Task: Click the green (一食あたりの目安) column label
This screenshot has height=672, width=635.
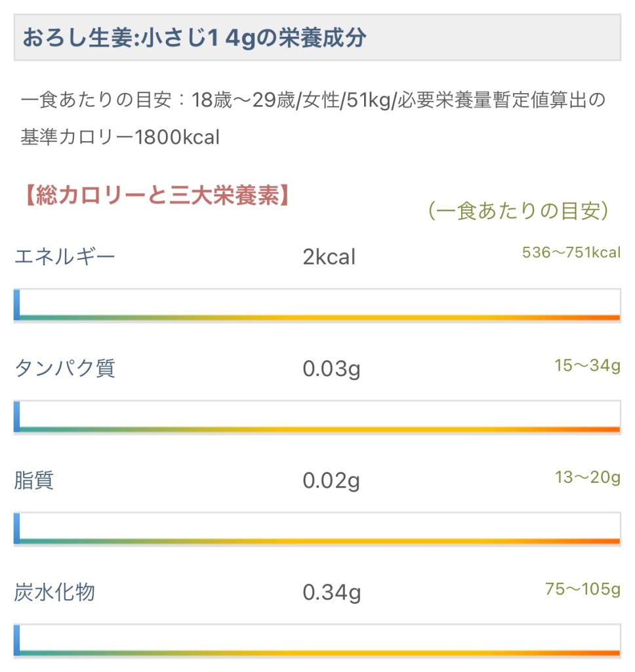Action: (518, 211)
